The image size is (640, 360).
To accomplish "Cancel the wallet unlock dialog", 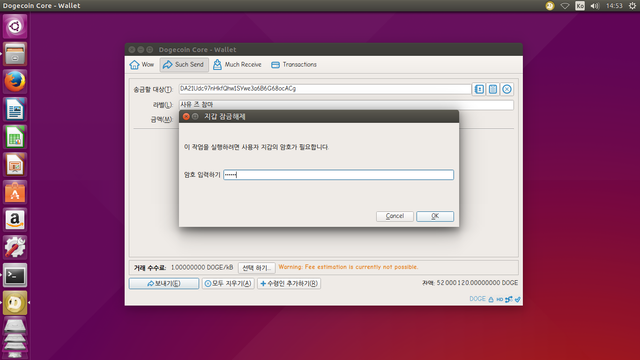I will click(x=395, y=216).
